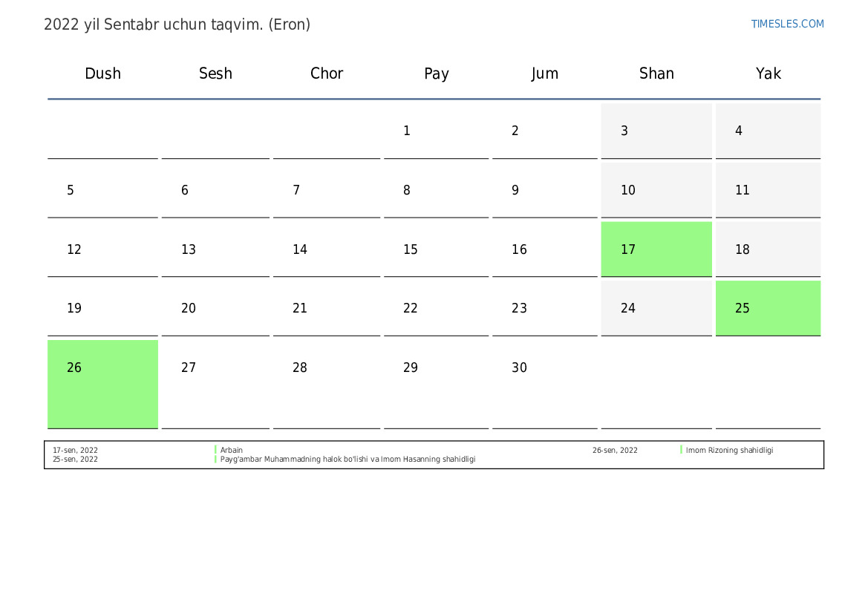
Task: Click the Imom Rizoning shahidligi legend entry
Action: (x=729, y=450)
